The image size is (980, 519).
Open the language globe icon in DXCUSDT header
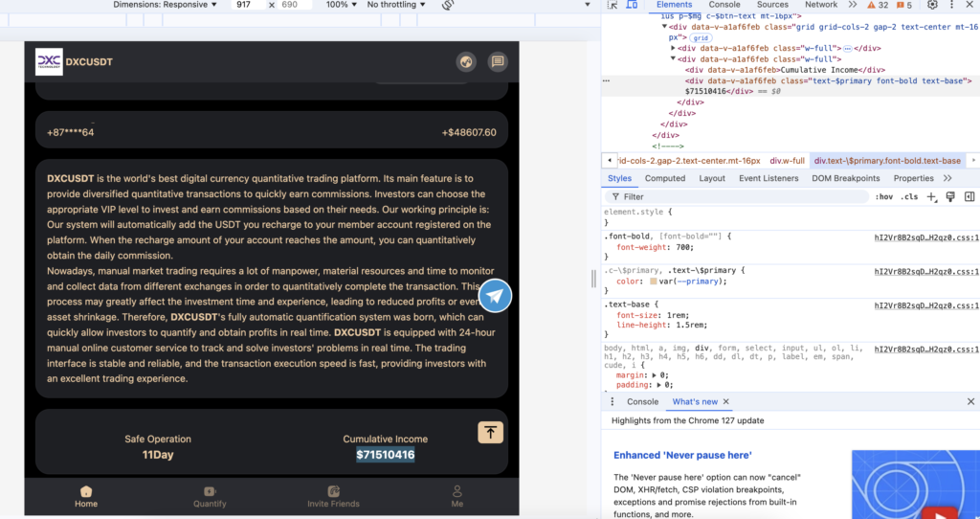point(466,61)
